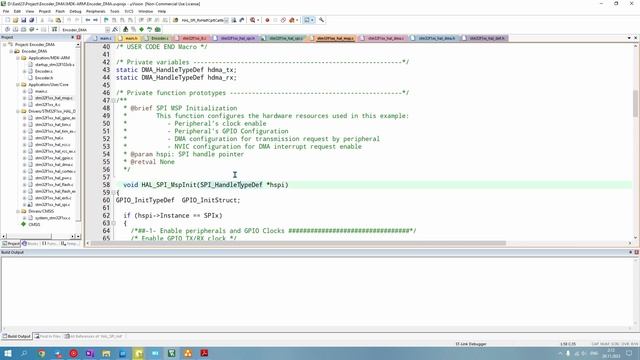Click the Kill All Breakpoints icon
The width and height of the screenshot is (640, 360).
(x=291, y=20)
